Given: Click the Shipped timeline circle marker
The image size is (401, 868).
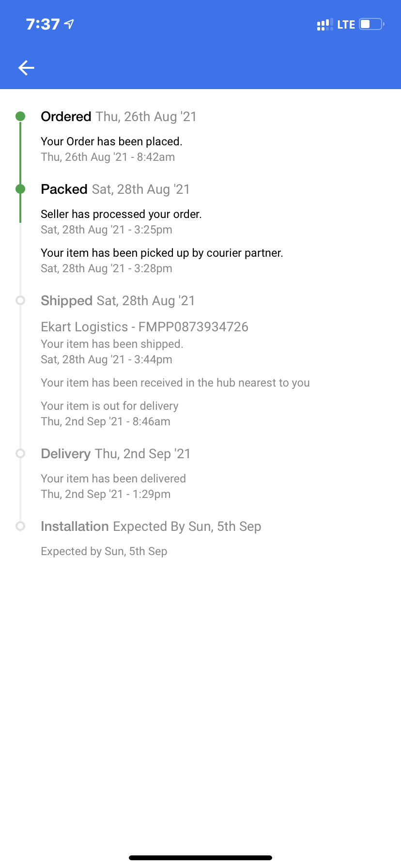Looking at the screenshot, I should (20, 300).
